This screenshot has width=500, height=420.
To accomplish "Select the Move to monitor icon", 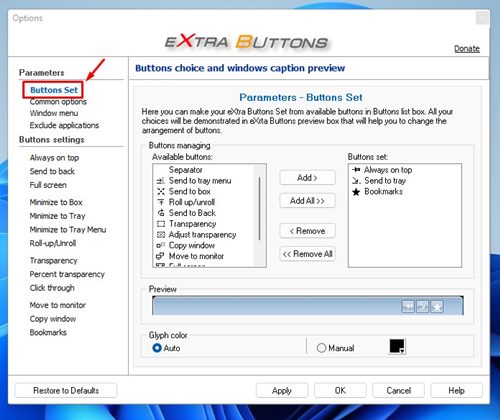I will 161,256.
